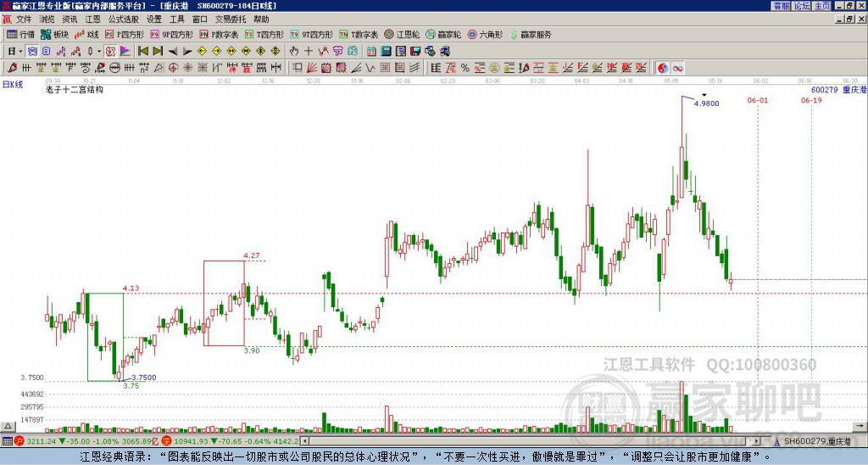Open the 江恩轮 Gann wheel
Screen dimensions: 868x465
402,34
